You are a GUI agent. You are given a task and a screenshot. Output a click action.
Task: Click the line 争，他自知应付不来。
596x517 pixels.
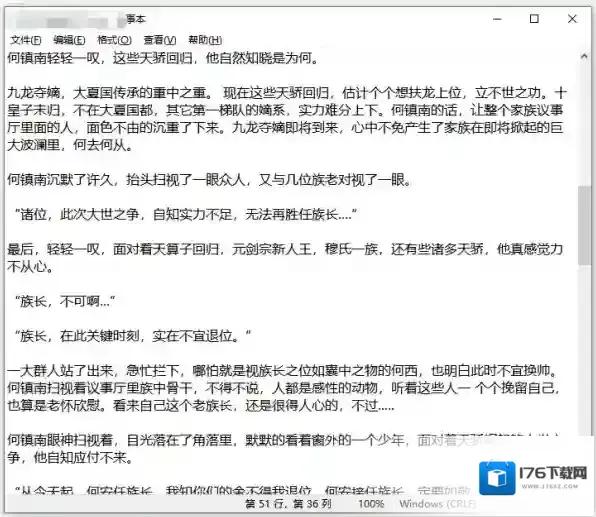click(70, 458)
